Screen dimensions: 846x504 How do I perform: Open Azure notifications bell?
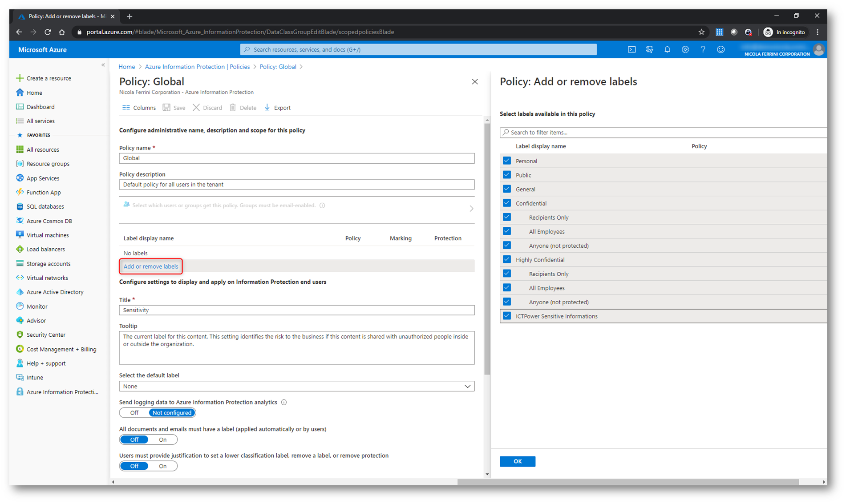(667, 50)
